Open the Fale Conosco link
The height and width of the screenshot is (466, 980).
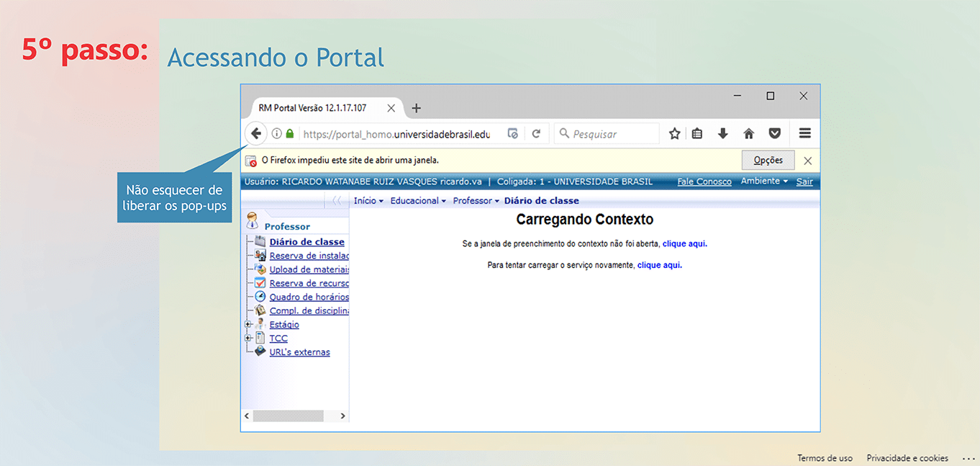coord(704,182)
